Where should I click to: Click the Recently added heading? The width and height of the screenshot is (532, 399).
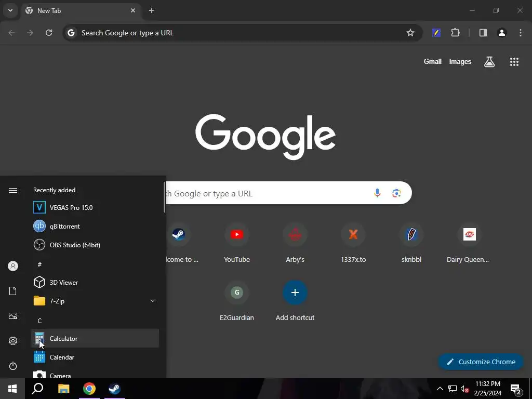[54, 190]
